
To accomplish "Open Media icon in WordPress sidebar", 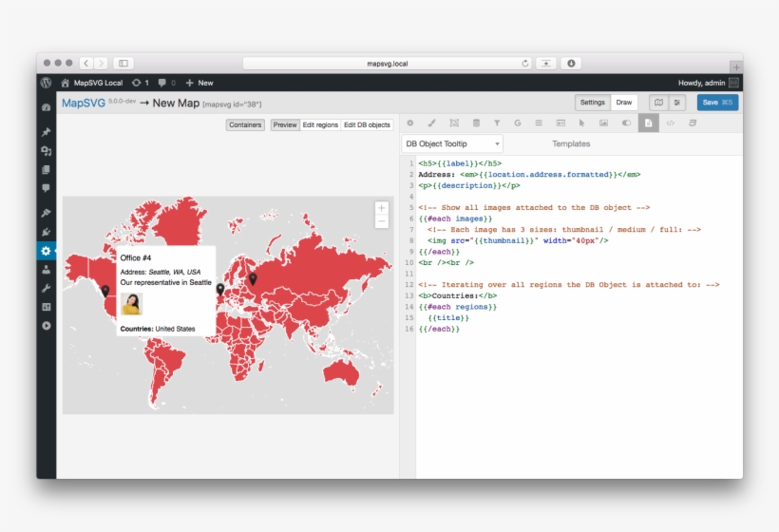I will (x=47, y=151).
